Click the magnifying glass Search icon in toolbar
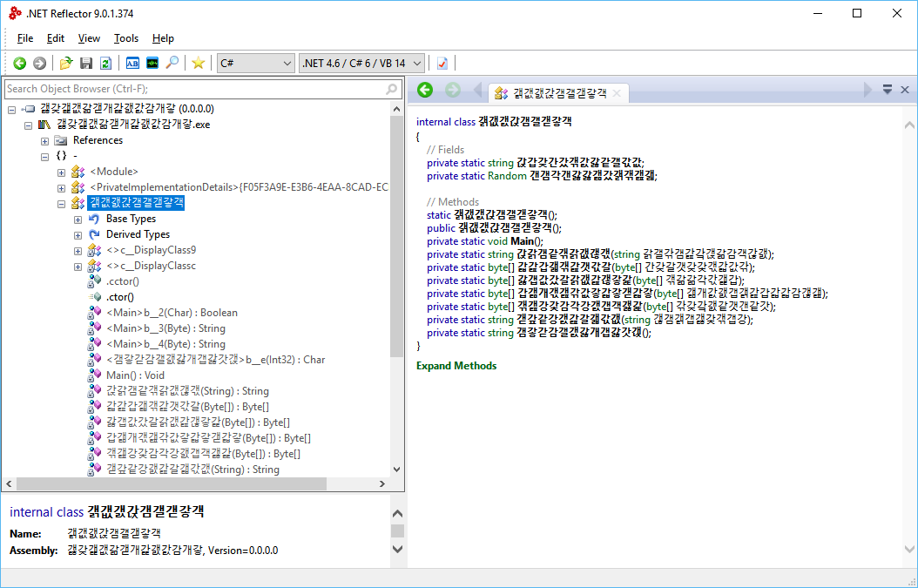The image size is (918, 588). tap(172, 63)
